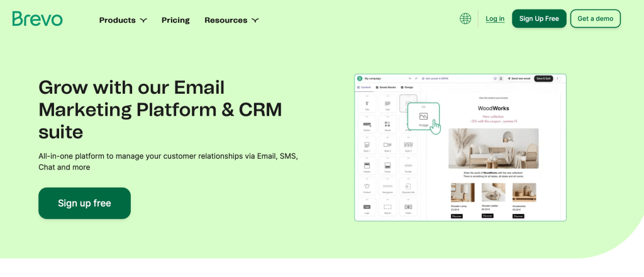
Task: Switch to mobile preview icon
Action: pos(501,79)
